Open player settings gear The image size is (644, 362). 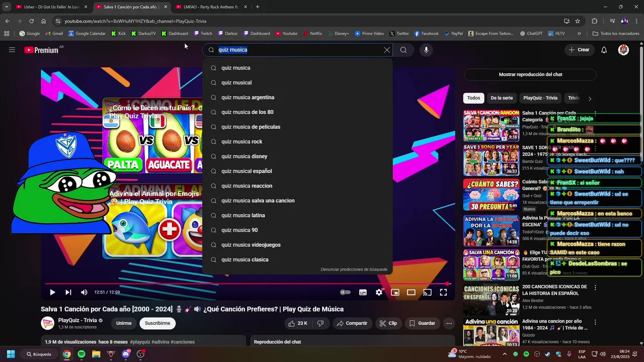pos(379,292)
